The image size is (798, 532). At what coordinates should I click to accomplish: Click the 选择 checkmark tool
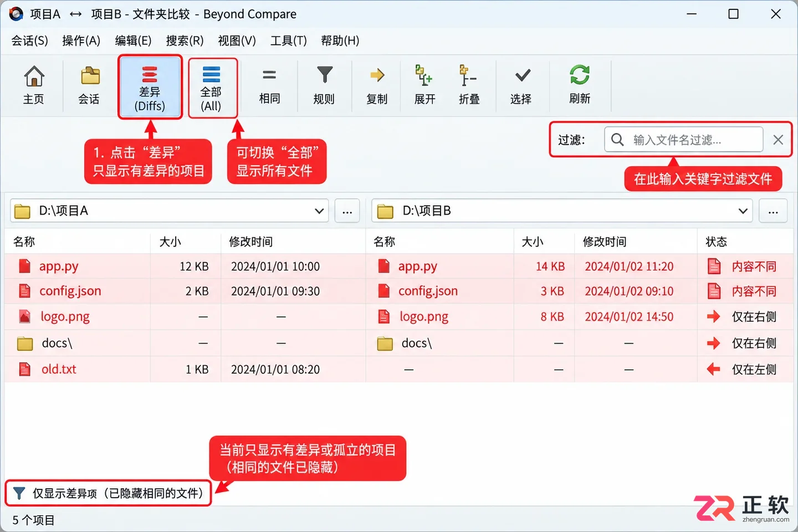click(521, 85)
